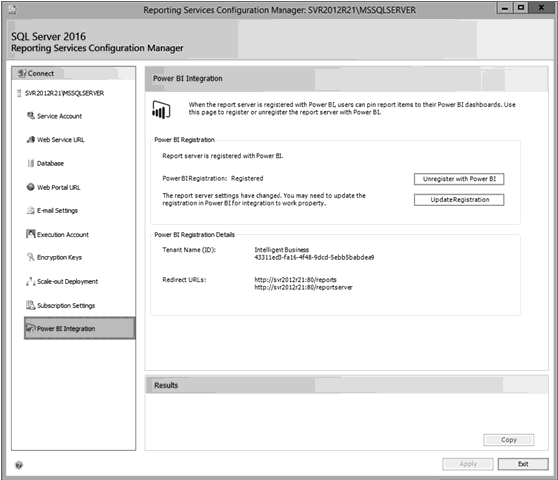Select the server instance icon SVR2012R21
The height and width of the screenshot is (480, 558).
(x=19, y=94)
